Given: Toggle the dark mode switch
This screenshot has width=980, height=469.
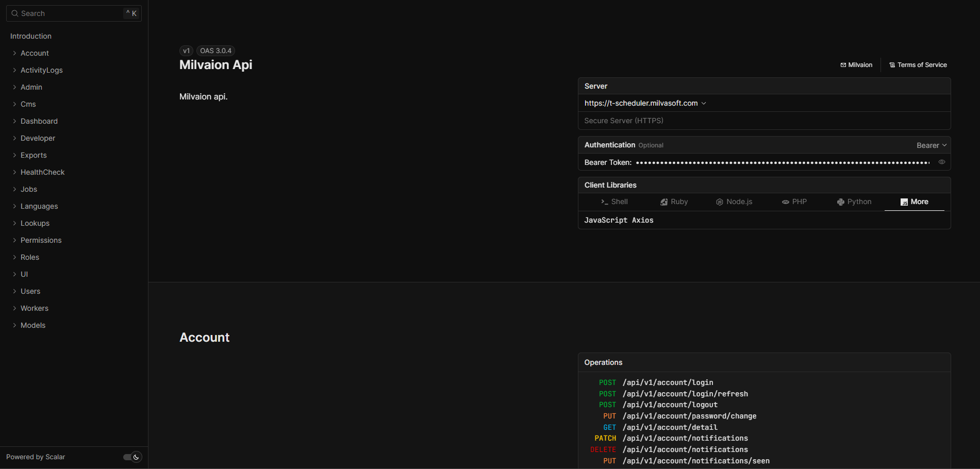Looking at the screenshot, I should 131,457.
